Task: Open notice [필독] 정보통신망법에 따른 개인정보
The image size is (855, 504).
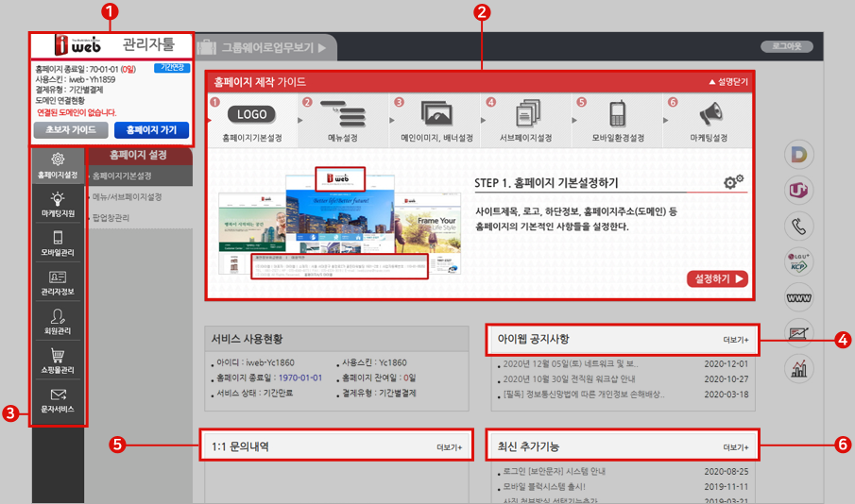Action: click(x=584, y=394)
